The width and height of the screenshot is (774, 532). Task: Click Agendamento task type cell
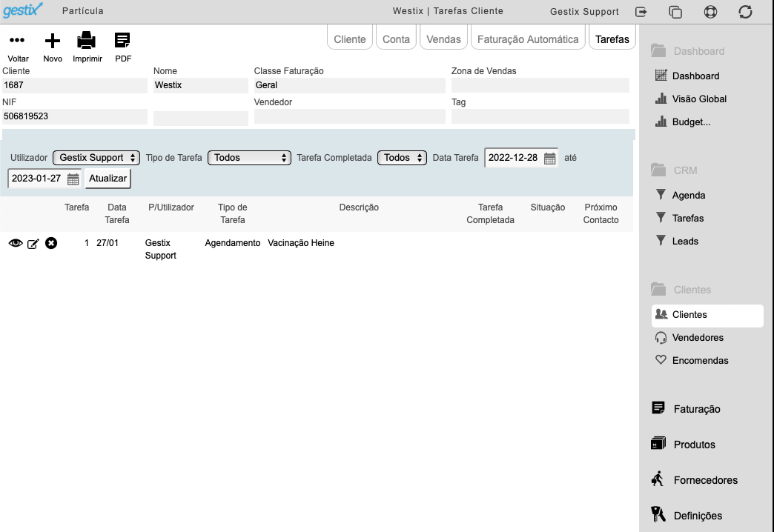pos(233,243)
